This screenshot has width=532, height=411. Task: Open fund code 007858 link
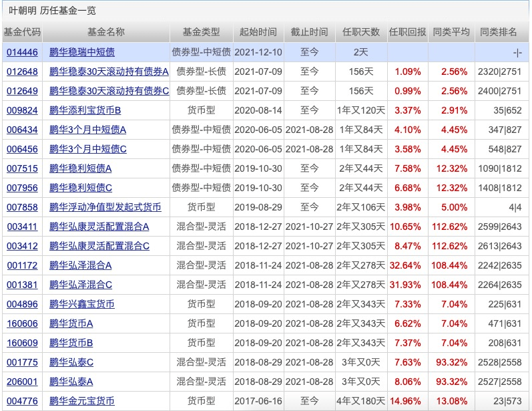click(x=22, y=208)
